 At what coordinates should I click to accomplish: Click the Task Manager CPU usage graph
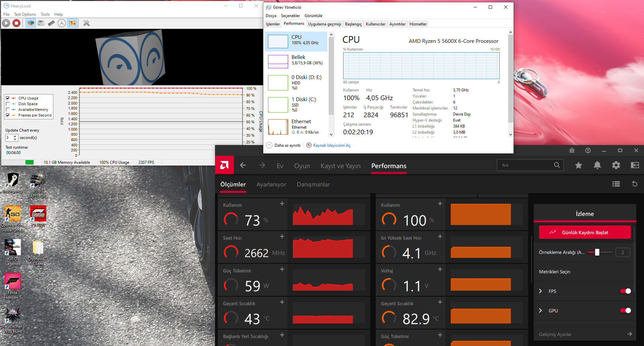pyautogui.click(x=421, y=66)
